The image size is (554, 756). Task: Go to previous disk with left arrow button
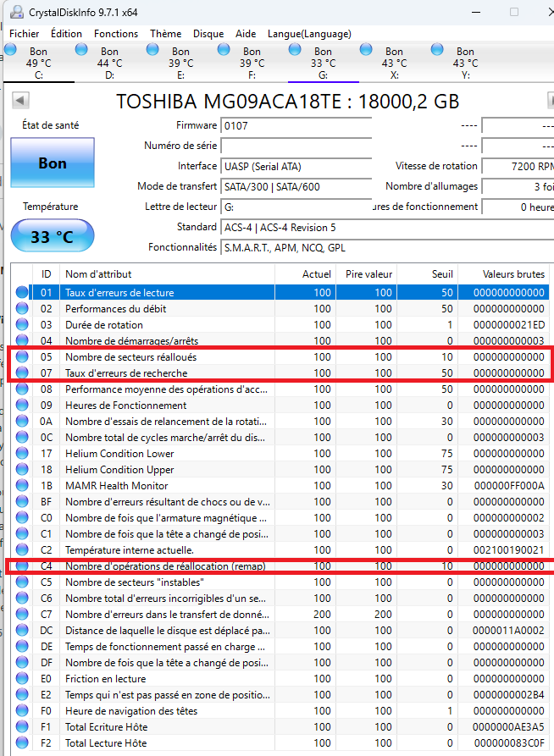click(20, 101)
